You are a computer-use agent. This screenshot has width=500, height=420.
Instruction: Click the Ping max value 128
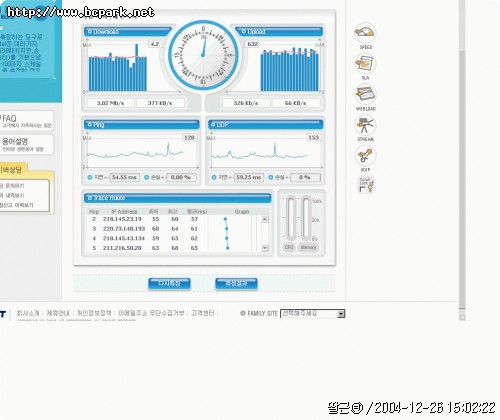[x=189, y=138]
